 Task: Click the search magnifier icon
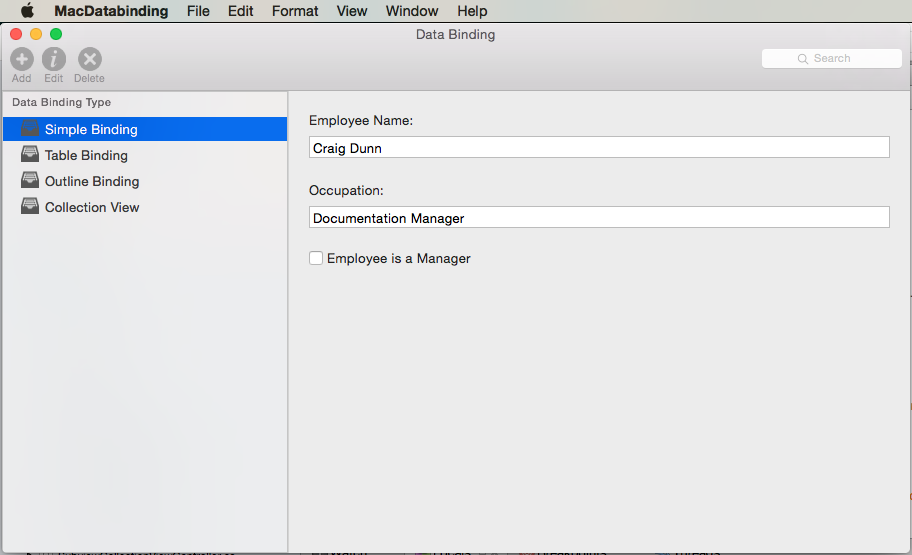tap(803, 59)
